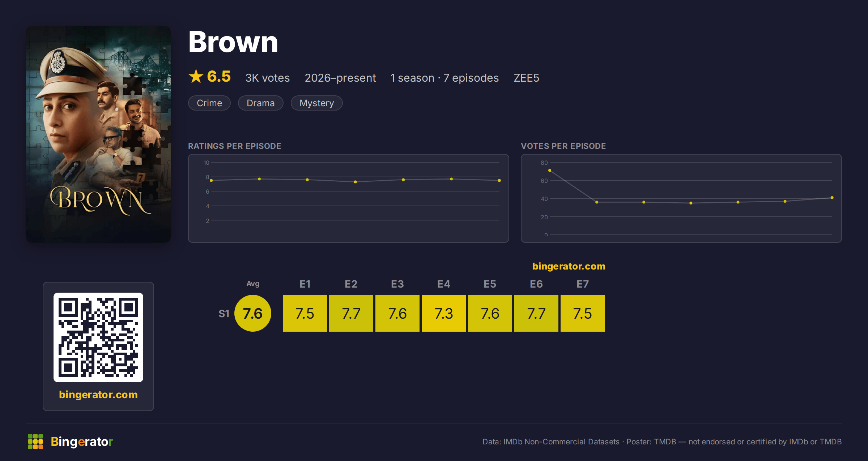The width and height of the screenshot is (868, 461).
Task: Select the Drama genre tag
Action: click(x=261, y=103)
